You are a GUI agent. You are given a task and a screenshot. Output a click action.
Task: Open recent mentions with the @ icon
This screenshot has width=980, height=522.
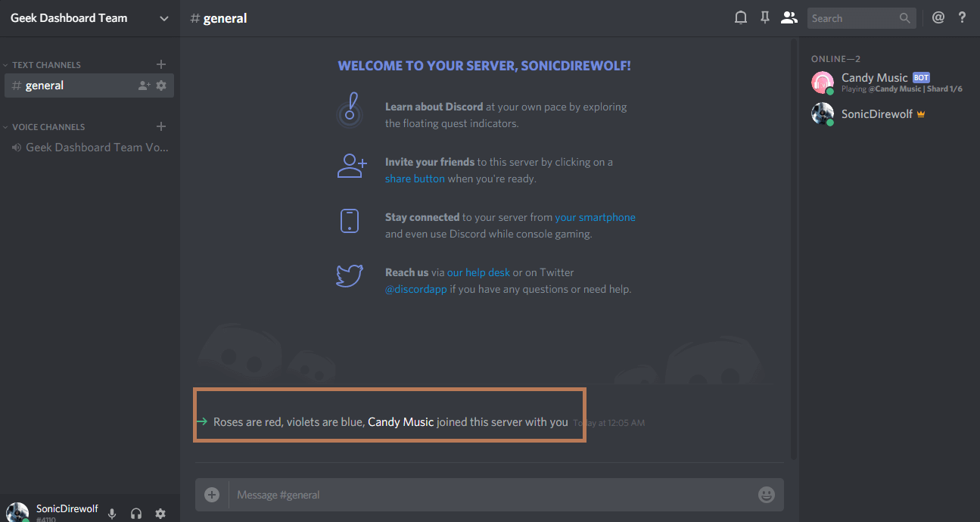[938, 17]
